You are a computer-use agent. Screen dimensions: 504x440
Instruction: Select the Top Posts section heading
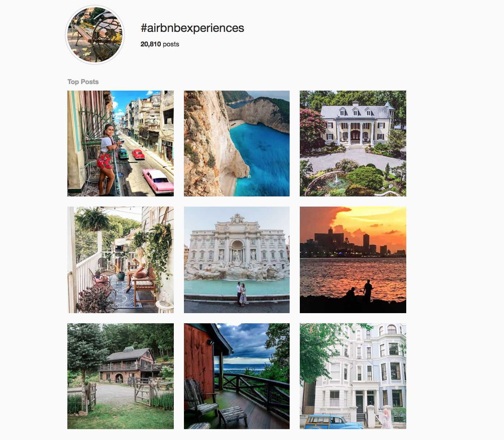[x=83, y=82]
